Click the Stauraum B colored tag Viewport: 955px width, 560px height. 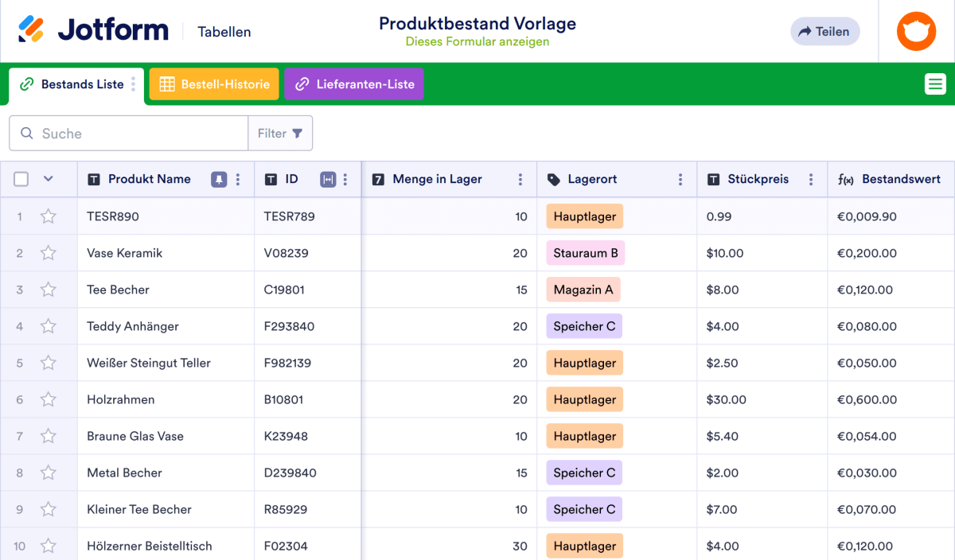click(x=585, y=253)
